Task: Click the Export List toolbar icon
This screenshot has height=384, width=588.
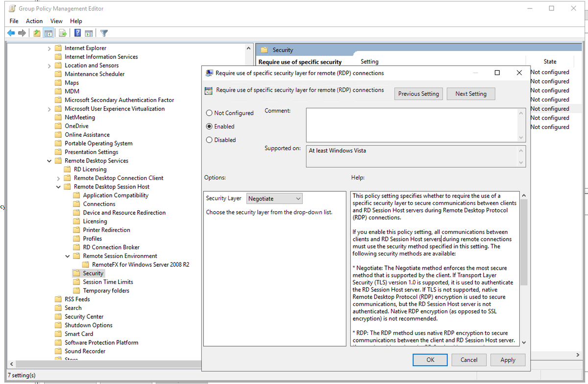Action: coord(63,33)
